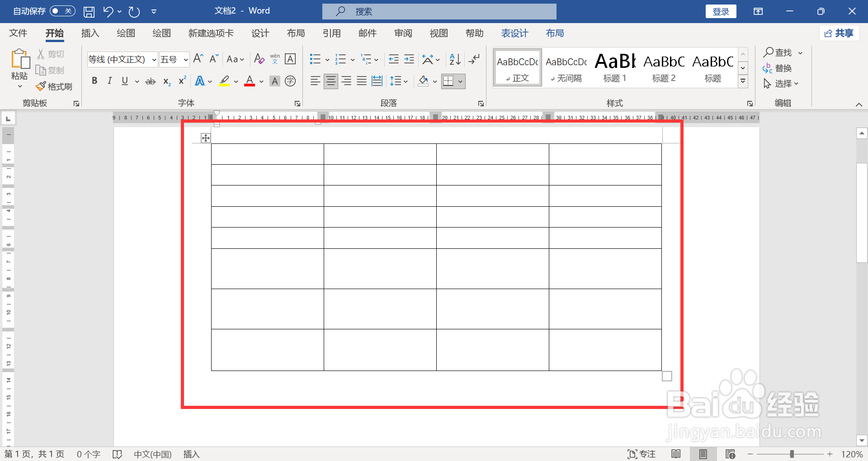Click first cell of the table
Viewport: 868px width, 461px height.
(268, 154)
